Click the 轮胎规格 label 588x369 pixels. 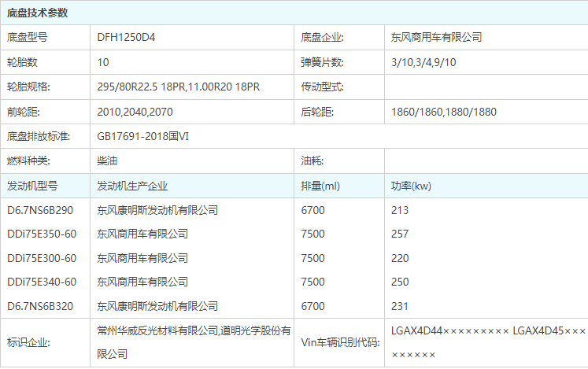[x=28, y=87]
